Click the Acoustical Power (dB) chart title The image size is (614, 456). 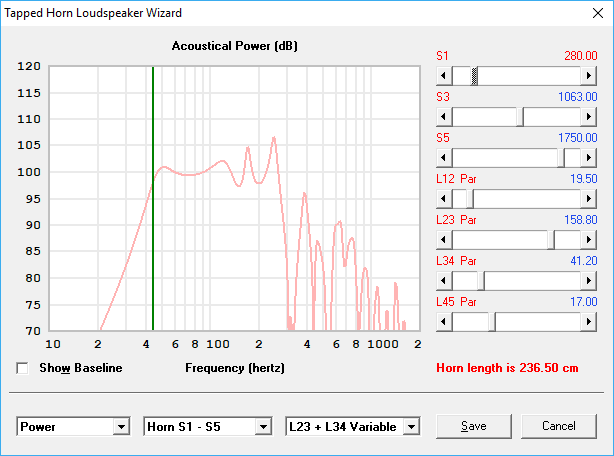pyautogui.click(x=235, y=46)
